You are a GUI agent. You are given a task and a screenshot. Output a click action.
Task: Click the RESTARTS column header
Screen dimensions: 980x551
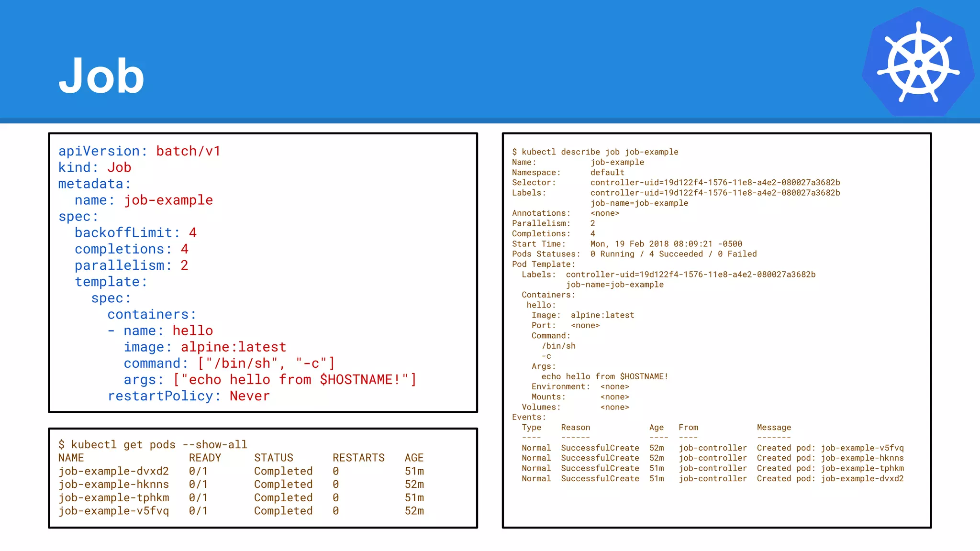click(x=358, y=458)
